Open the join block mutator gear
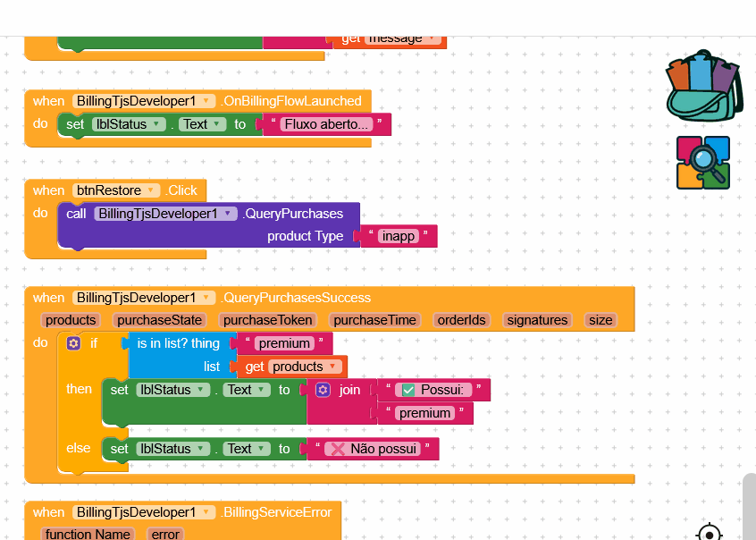This screenshot has height=540, width=756. (x=323, y=390)
